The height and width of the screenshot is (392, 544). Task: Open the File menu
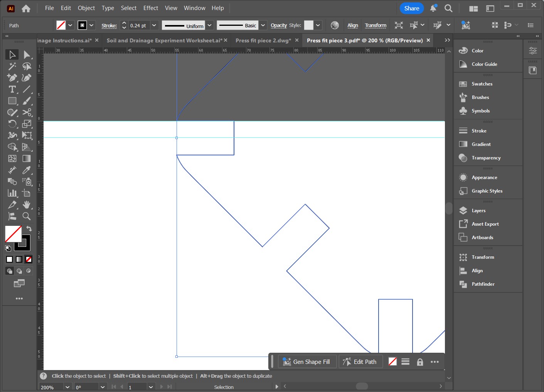(x=49, y=8)
